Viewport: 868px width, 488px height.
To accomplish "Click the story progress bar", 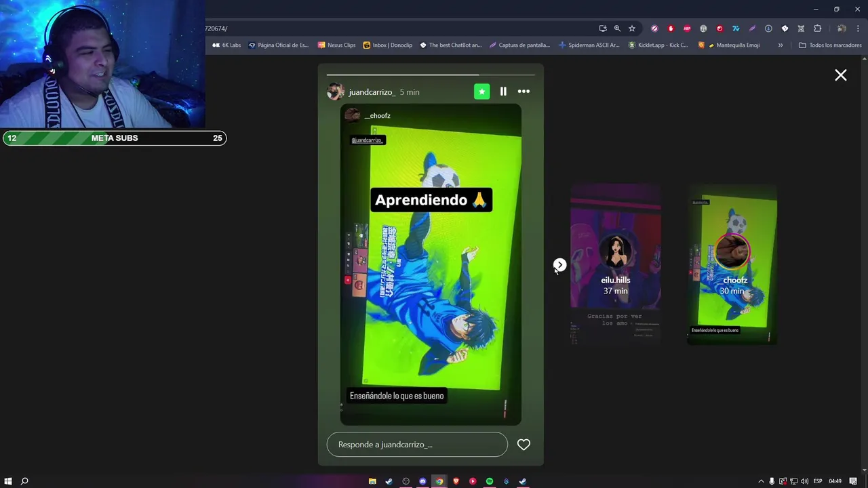I will [x=431, y=75].
